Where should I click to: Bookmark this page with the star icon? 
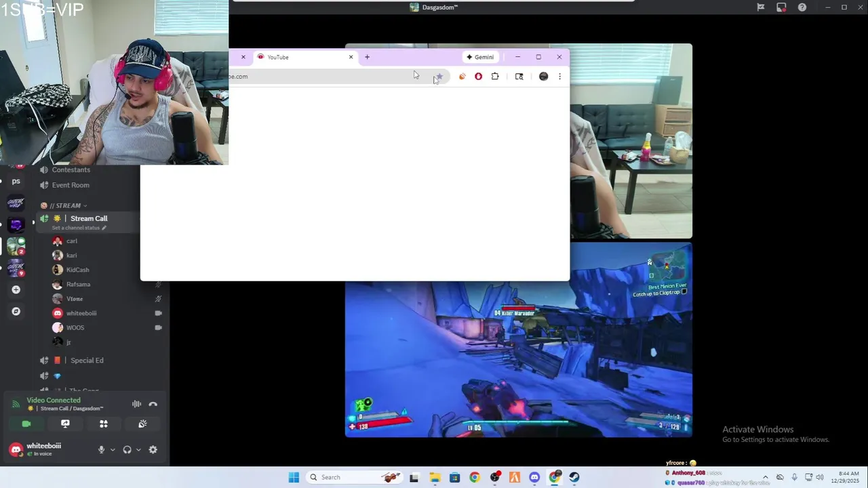(439, 77)
